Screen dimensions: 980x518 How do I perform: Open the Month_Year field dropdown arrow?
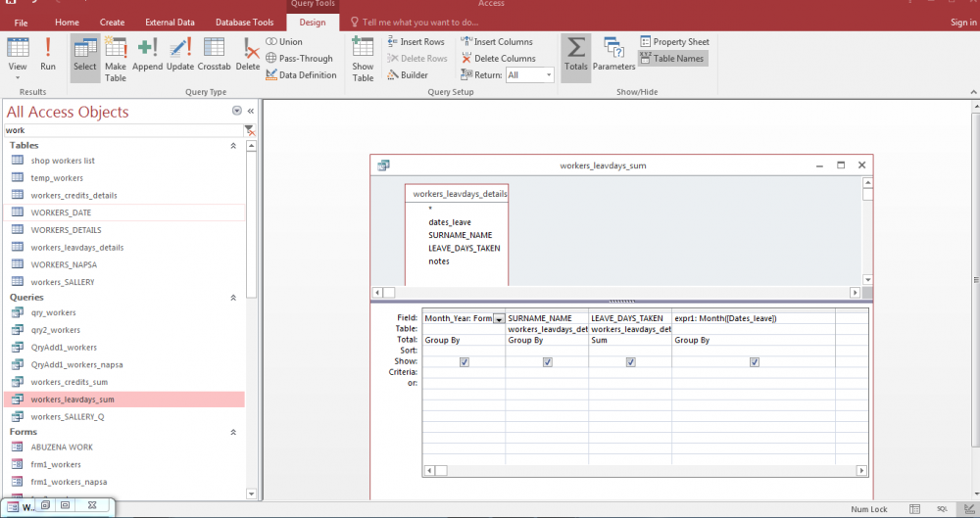(499, 319)
